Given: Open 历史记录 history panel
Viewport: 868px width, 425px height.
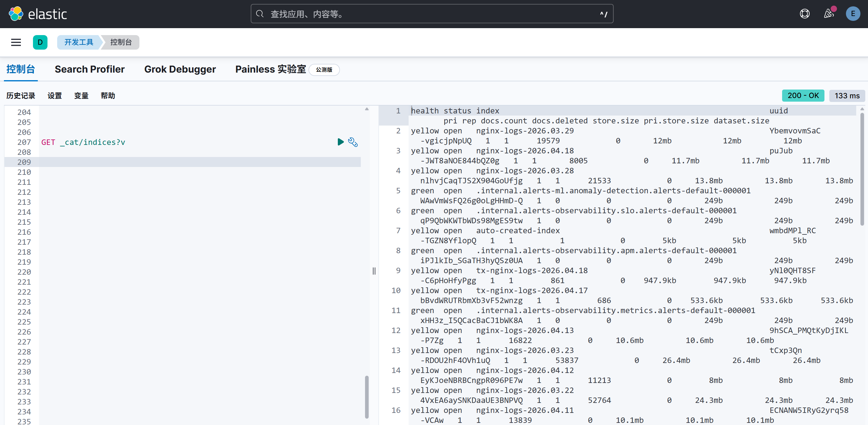Looking at the screenshot, I should point(21,96).
